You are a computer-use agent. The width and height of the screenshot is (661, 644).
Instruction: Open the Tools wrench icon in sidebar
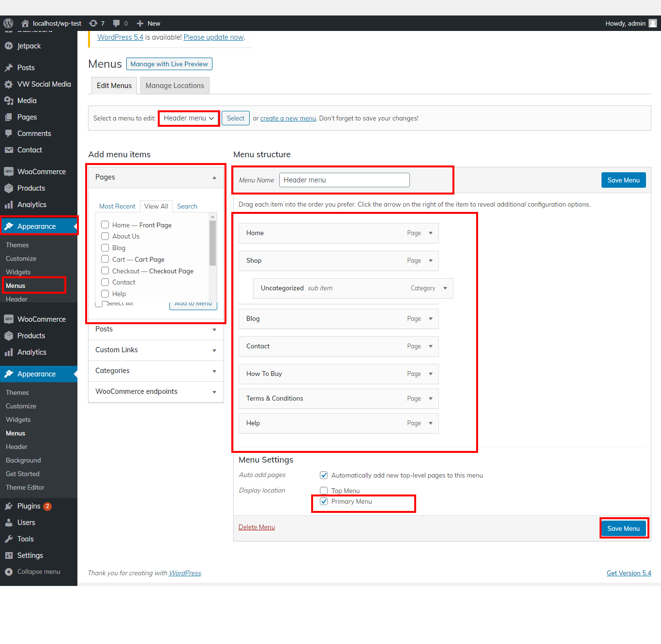coord(9,539)
